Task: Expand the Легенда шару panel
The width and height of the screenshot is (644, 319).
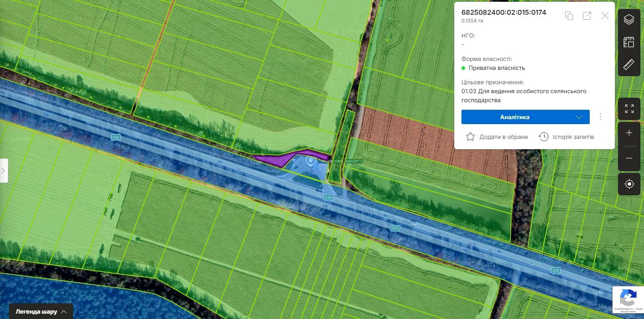Action: [41, 311]
